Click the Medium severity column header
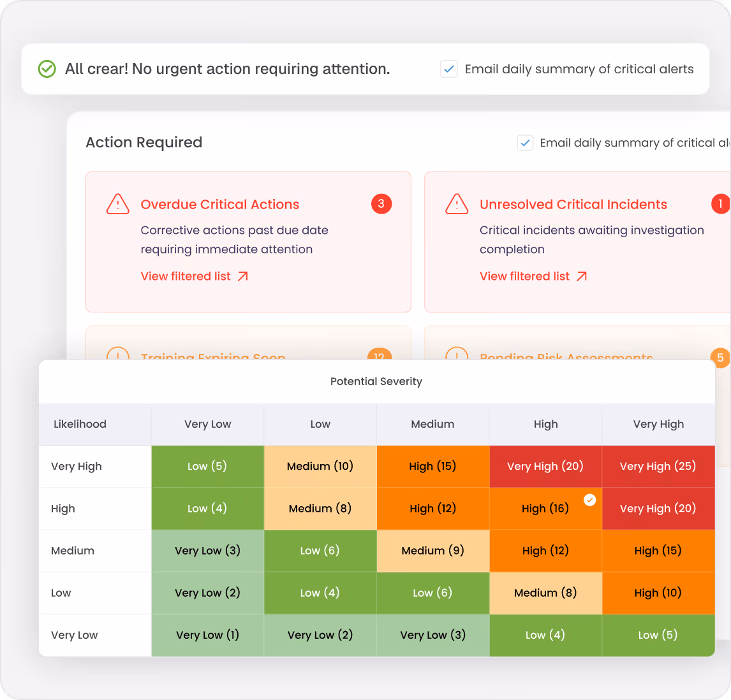The width and height of the screenshot is (731, 700). (432, 424)
